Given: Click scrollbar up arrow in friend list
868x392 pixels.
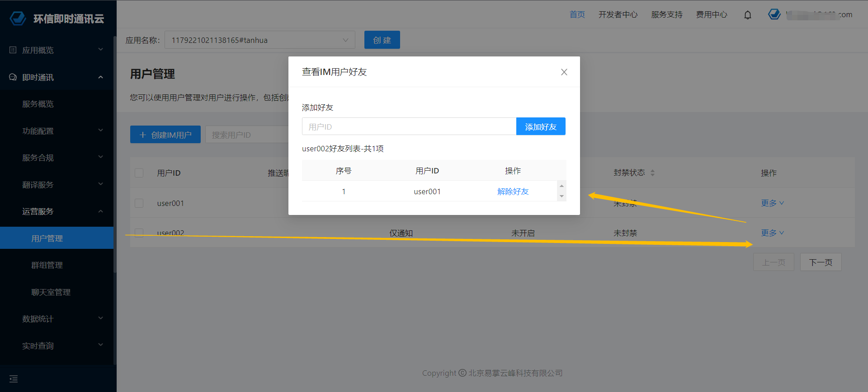Looking at the screenshot, I should (561, 186).
